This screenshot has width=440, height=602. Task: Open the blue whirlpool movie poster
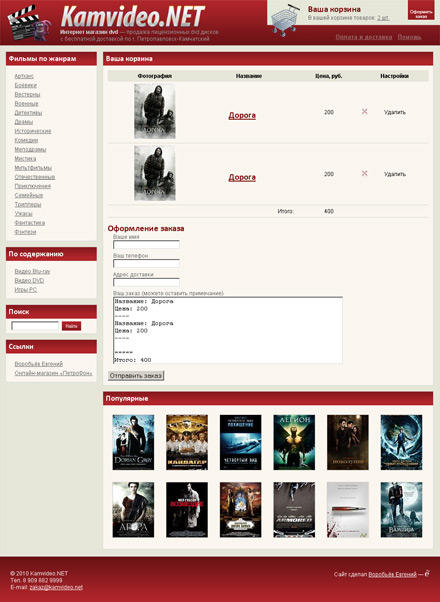pyautogui.click(x=401, y=442)
